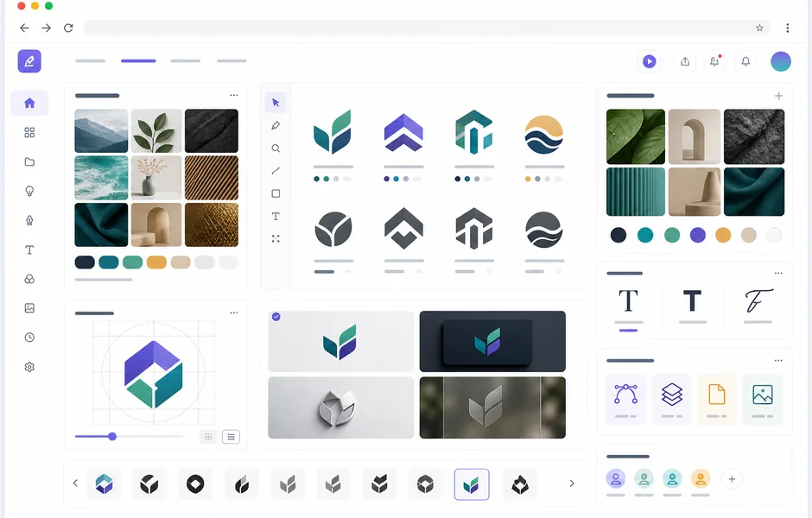The height and width of the screenshot is (518, 812).
Task: Select the fourth top navigation tab
Action: point(232,61)
